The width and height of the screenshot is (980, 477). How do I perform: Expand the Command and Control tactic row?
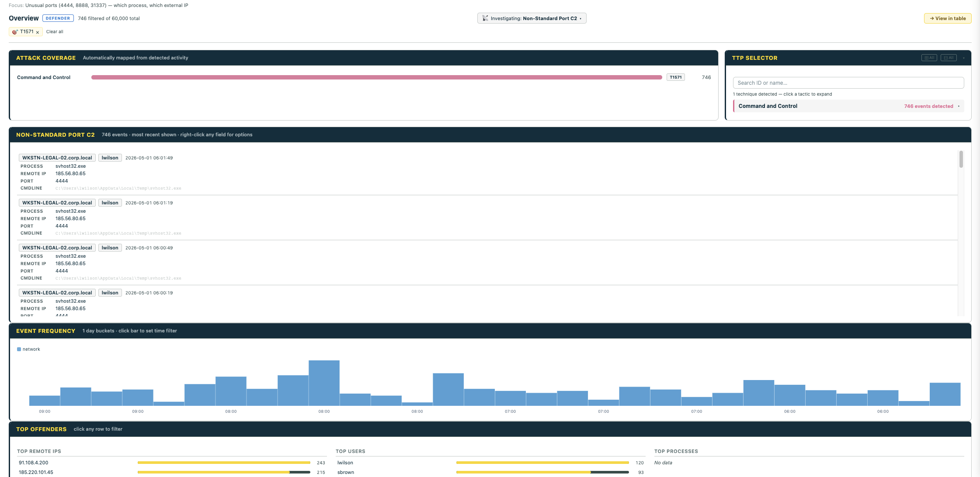pyautogui.click(x=848, y=106)
